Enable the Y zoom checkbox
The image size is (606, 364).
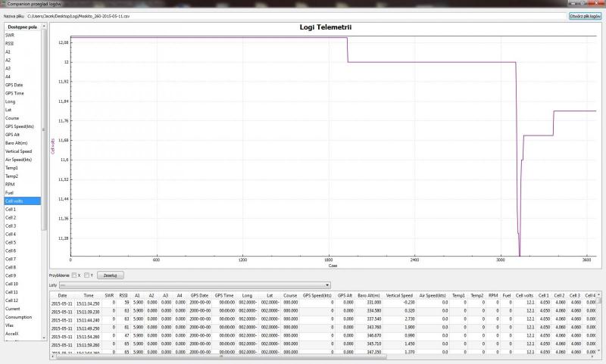[86, 275]
